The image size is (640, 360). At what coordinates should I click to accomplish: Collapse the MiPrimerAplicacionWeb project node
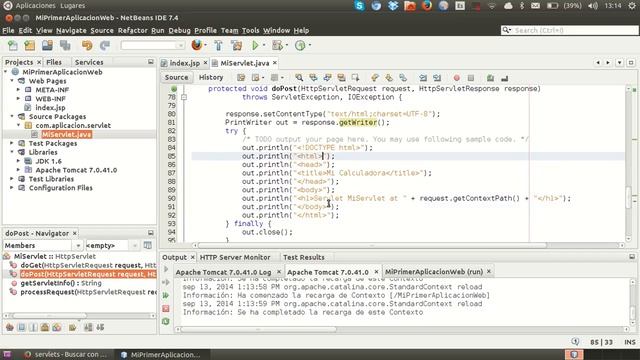(6, 72)
